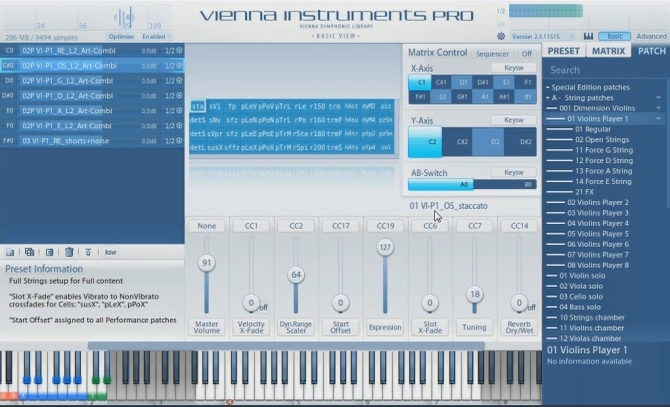Switch to the PRESET tab
This screenshot has height=407, width=670.
pyautogui.click(x=564, y=51)
